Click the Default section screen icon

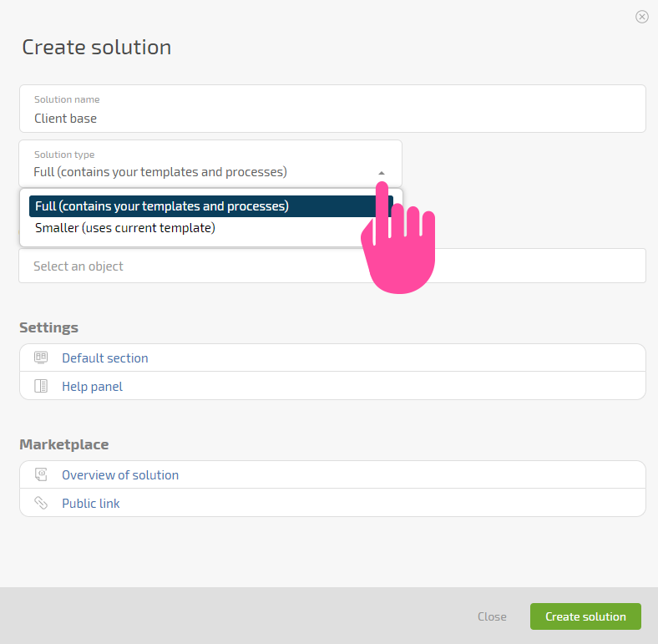click(x=41, y=357)
